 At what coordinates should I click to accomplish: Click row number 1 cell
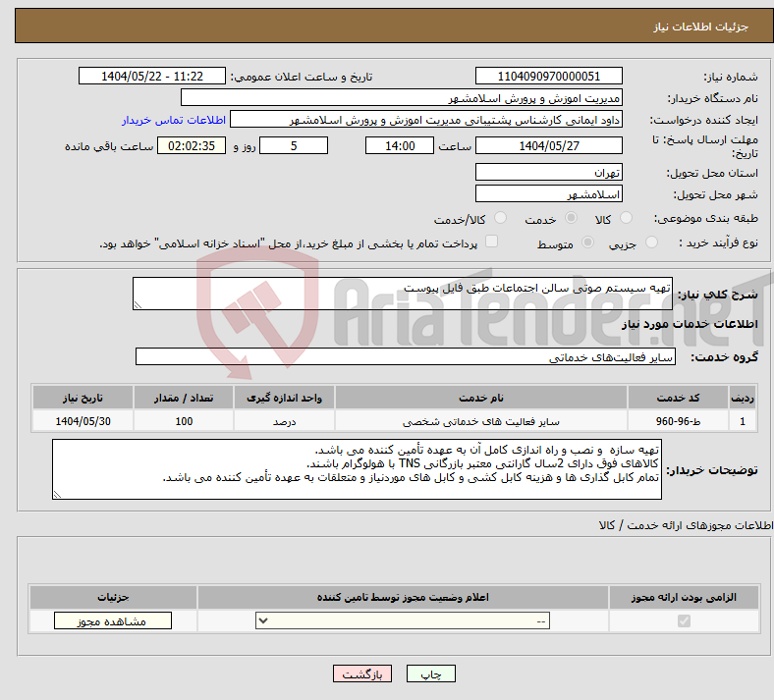[x=743, y=421]
